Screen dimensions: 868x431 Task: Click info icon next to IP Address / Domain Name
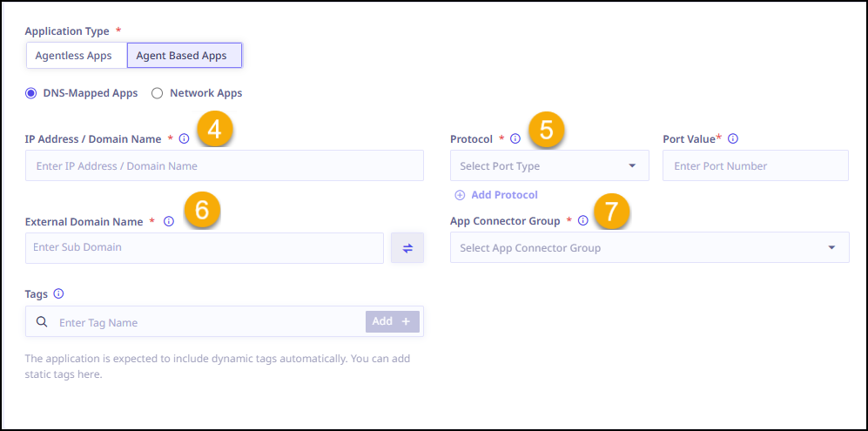point(184,138)
